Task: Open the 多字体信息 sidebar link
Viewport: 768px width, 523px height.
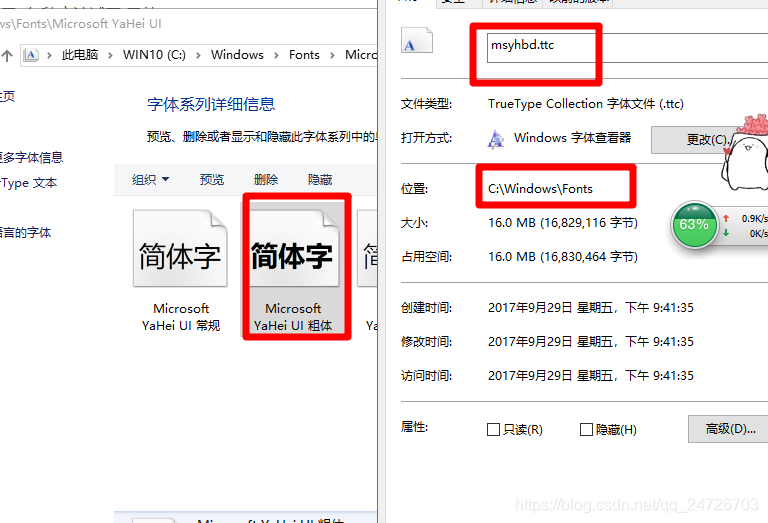Action: pyautogui.click(x=31, y=158)
